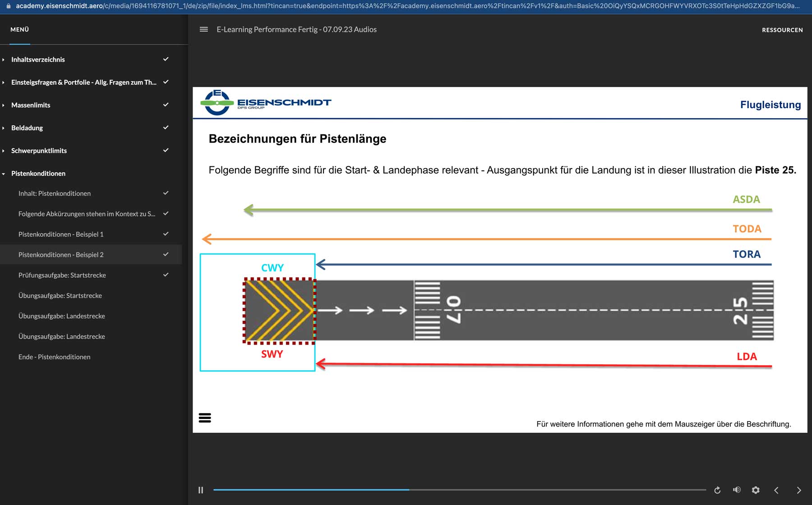Click the Flugleistung heading on the slide
This screenshot has height=505, width=812.
point(770,105)
